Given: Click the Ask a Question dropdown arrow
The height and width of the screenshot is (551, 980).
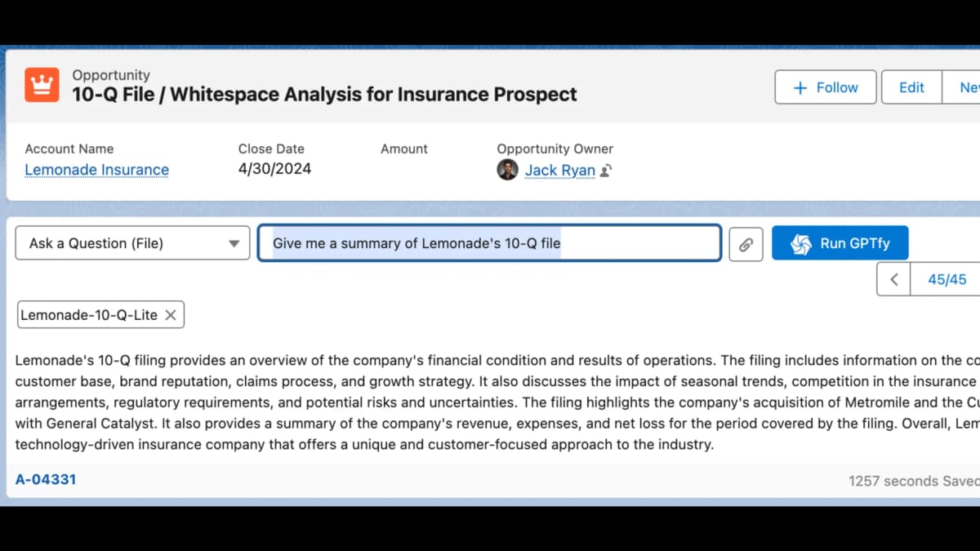Looking at the screenshot, I should 235,242.
